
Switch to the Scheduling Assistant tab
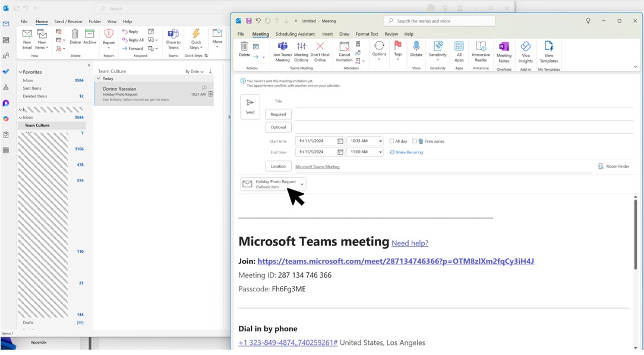coord(296,34)
